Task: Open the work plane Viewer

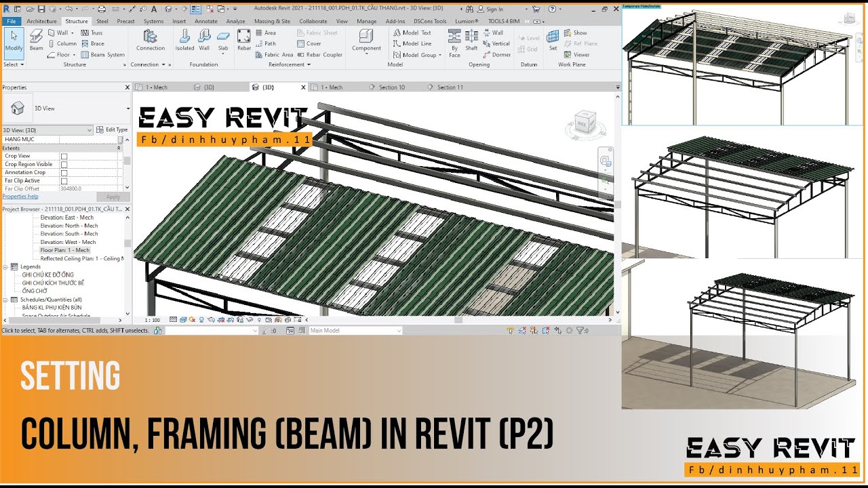Action: coord(577,54)
